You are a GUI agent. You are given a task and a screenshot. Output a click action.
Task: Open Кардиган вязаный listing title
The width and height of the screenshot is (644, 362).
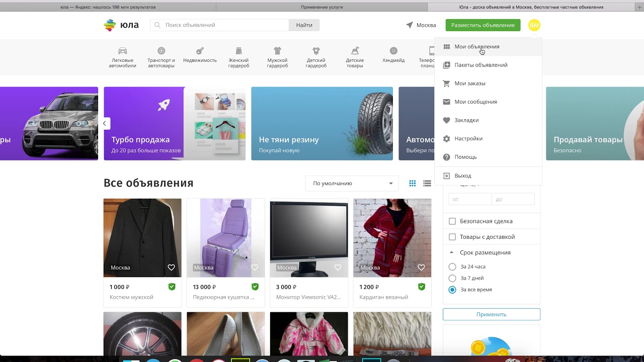click(x=383, y=297)
